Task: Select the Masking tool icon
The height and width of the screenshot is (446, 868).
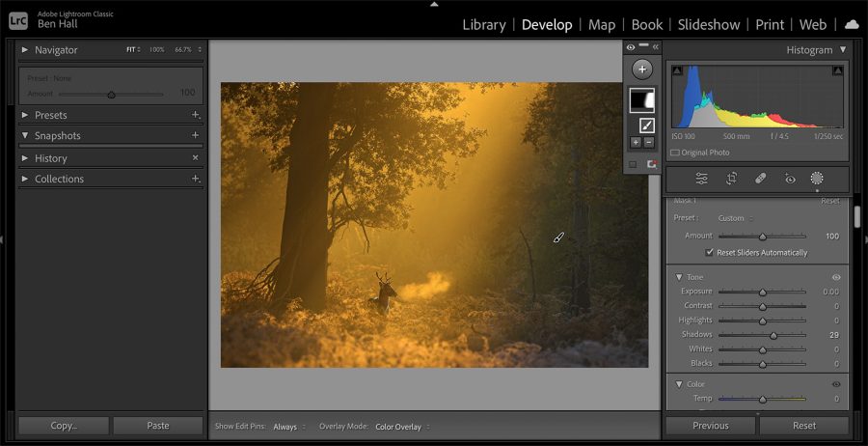Action: coord(817,178)
